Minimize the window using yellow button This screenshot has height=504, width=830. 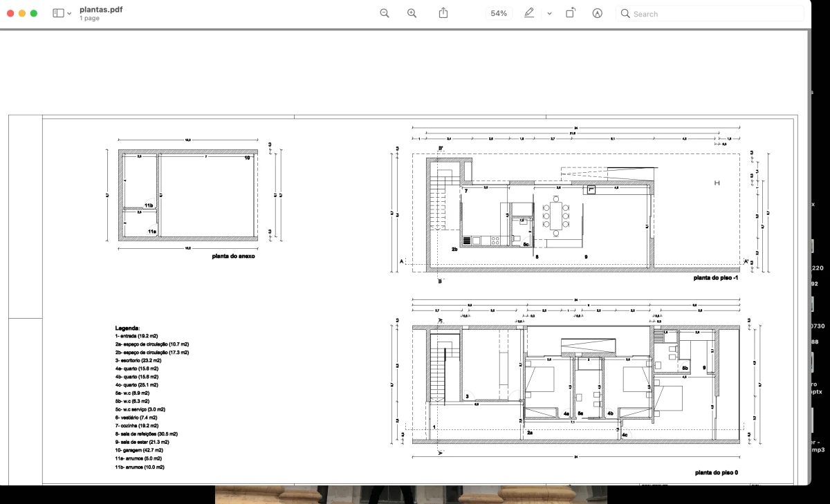(x=22, y=13)
